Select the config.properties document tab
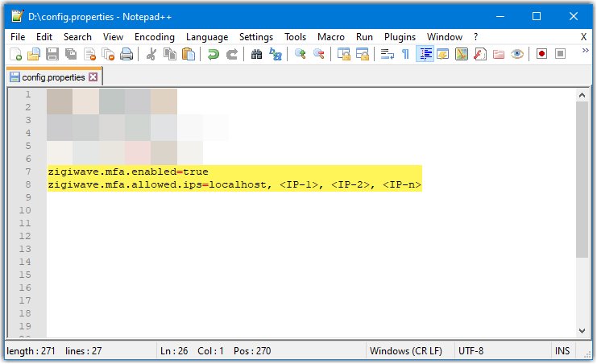The height and width of the screenshot is (364, 597). [x=53, y=77]
